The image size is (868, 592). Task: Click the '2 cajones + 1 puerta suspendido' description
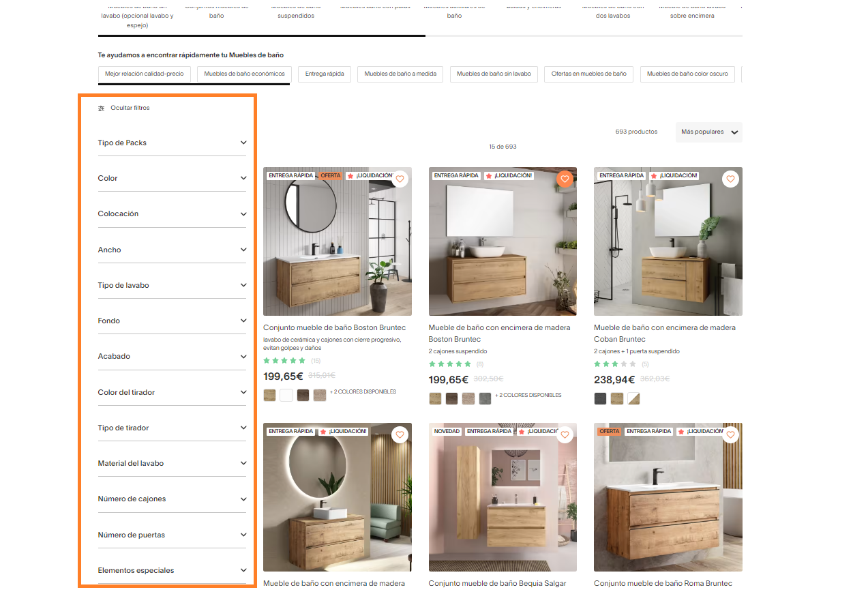click(x=637, y=351)
